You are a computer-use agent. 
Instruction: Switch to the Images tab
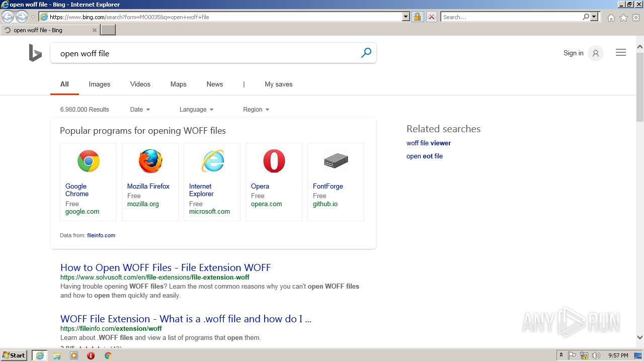99,84
